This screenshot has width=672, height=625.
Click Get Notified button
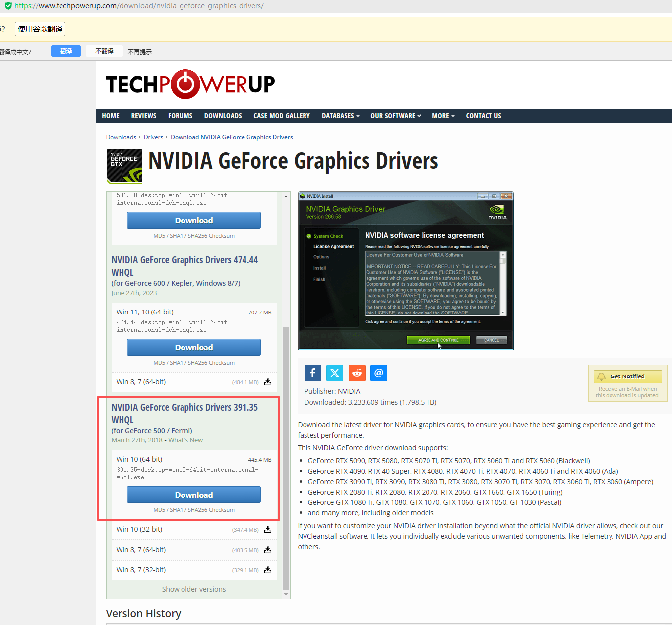[627, 376]
